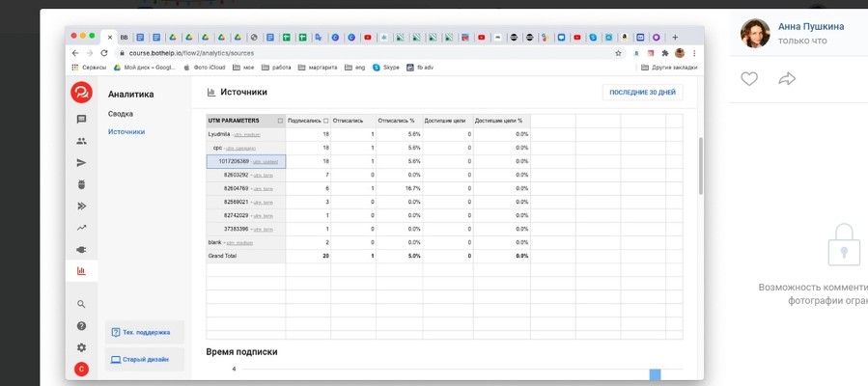The height and width of the screenshot is (386, 868).
Task: Open the broadcasts paper-plane icon in sidebar
Action: coord(81,162)
